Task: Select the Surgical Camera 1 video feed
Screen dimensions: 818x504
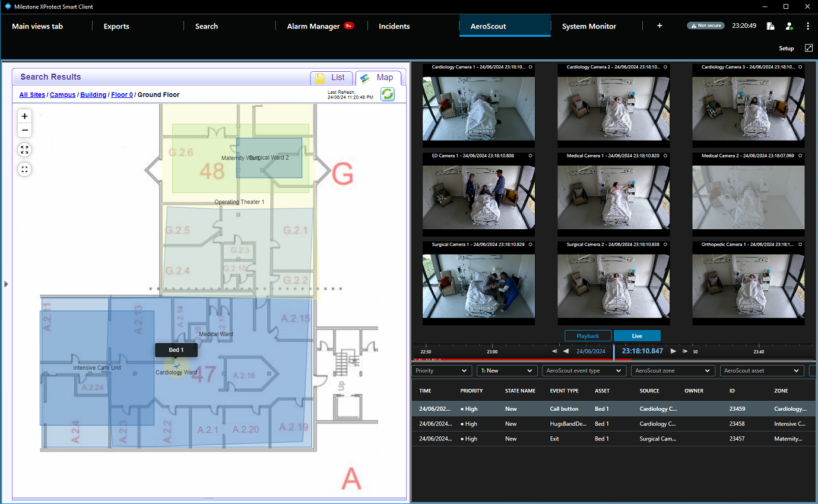Action: point(478,283)
